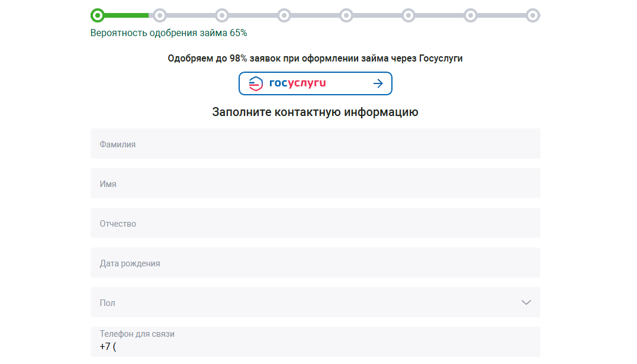This screenshot has width=637, height=364.
Task: Click the green filled progress bar segment
Action: [x=127, y=15]
